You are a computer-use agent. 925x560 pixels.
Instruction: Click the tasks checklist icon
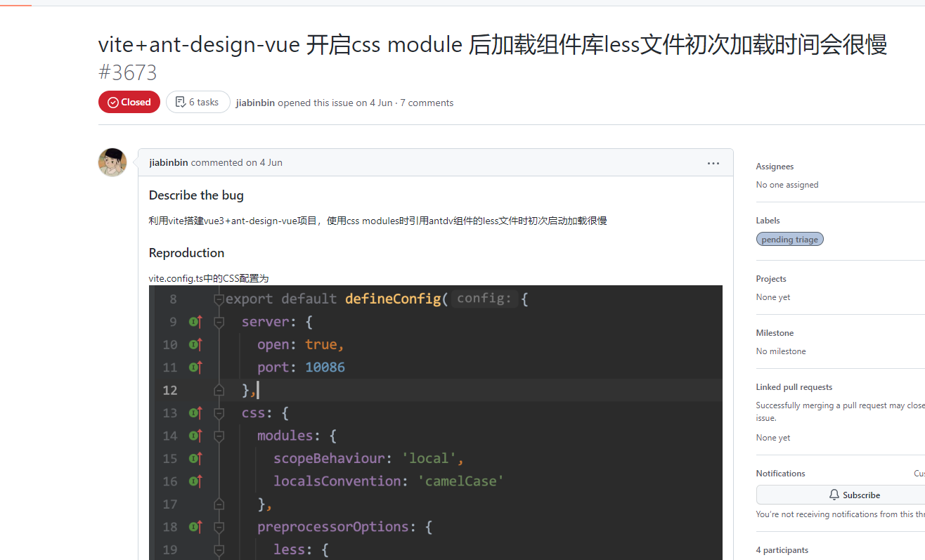coord(180,102)
